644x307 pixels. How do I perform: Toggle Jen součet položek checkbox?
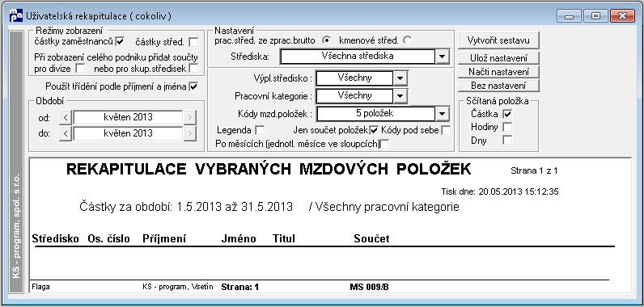(x=374, y=131)
